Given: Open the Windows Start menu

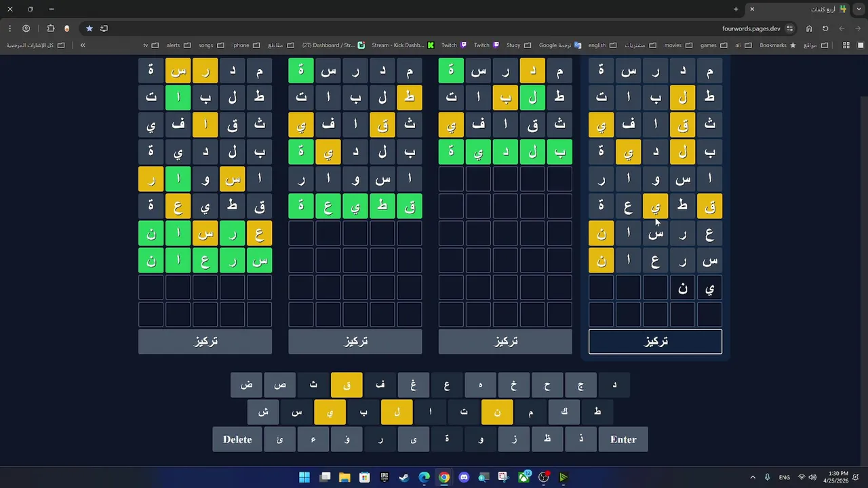Looking at the screenshot, I should point(304,477).
